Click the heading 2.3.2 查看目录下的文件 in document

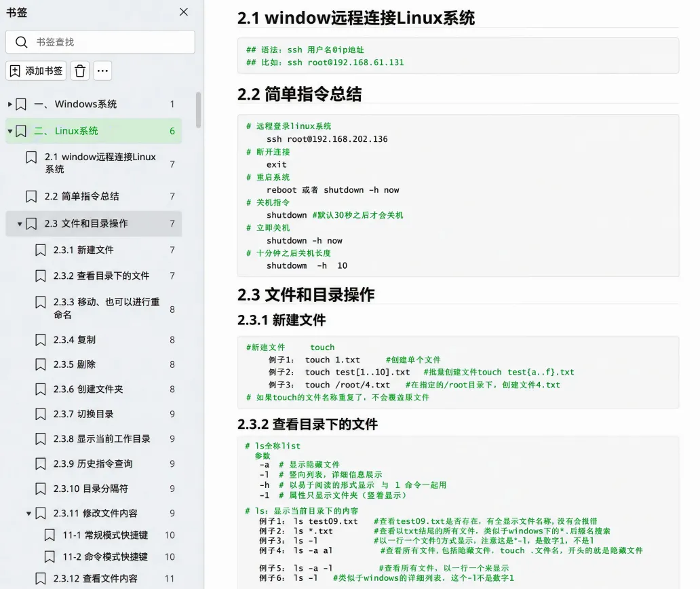click(x=307, y=424)
